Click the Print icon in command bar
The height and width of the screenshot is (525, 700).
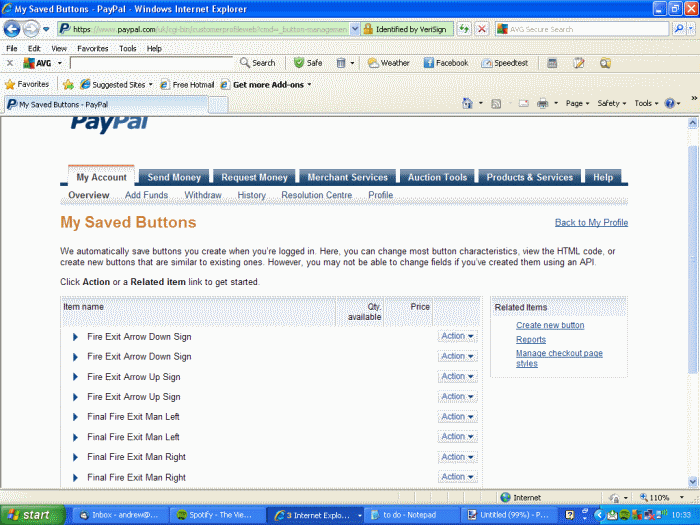(542, 103)
